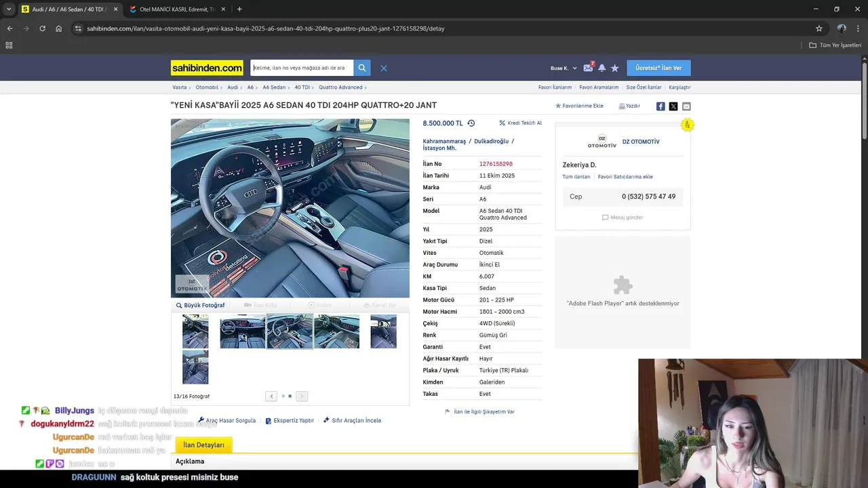The width and height of the screenshot is (868, 488).
Task: Open favorites star icon in header
Action: coord(614,68)
